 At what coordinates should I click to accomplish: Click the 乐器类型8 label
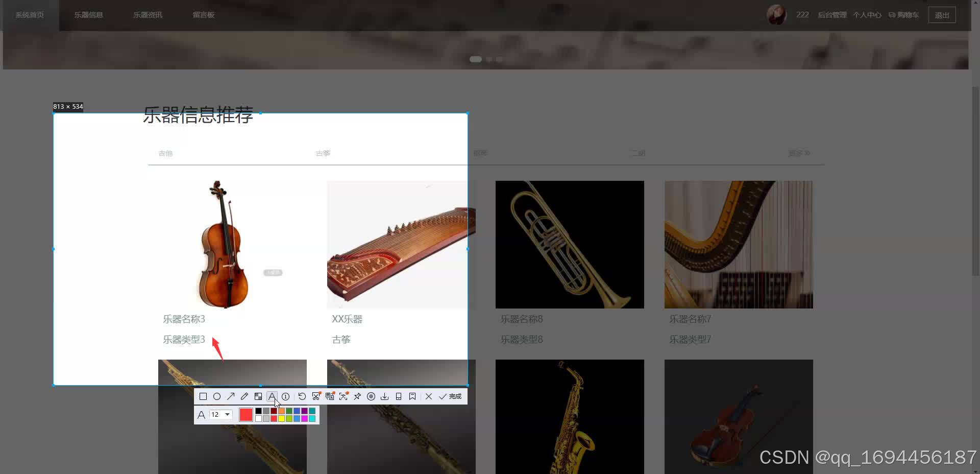click(522, 340)
